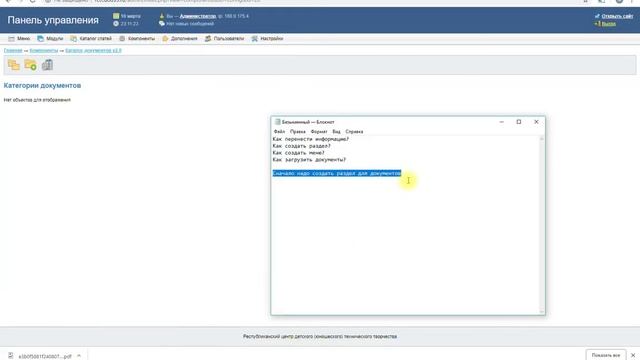Viewport: 640px width, 360px height.
Task: Open the Каталог статей menu
Action: pyautogui.click(x=91, y=38)
